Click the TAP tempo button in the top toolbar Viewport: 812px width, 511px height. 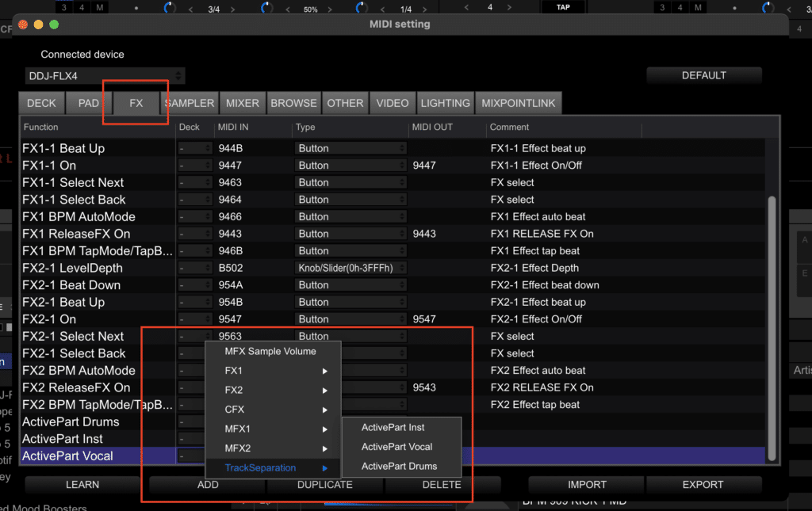click(x=562, y=6)
